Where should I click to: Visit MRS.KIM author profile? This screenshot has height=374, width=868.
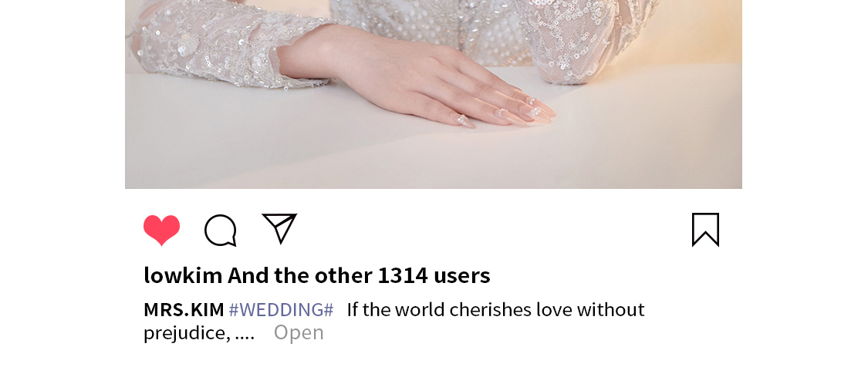coord(184,310)
